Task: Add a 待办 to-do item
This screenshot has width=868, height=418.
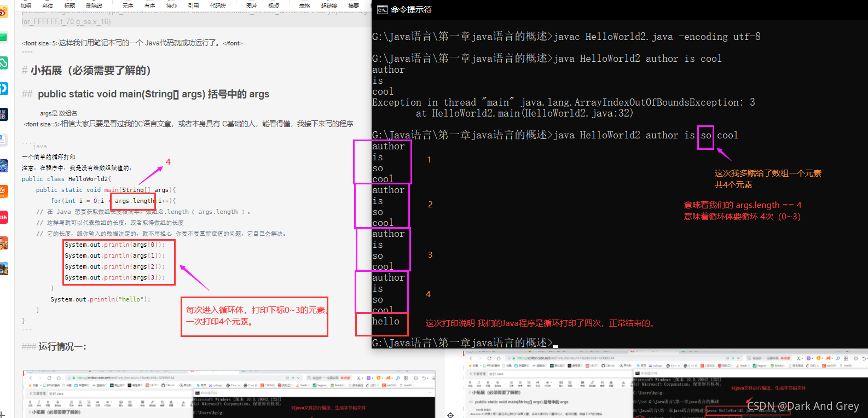Action: 172,5
